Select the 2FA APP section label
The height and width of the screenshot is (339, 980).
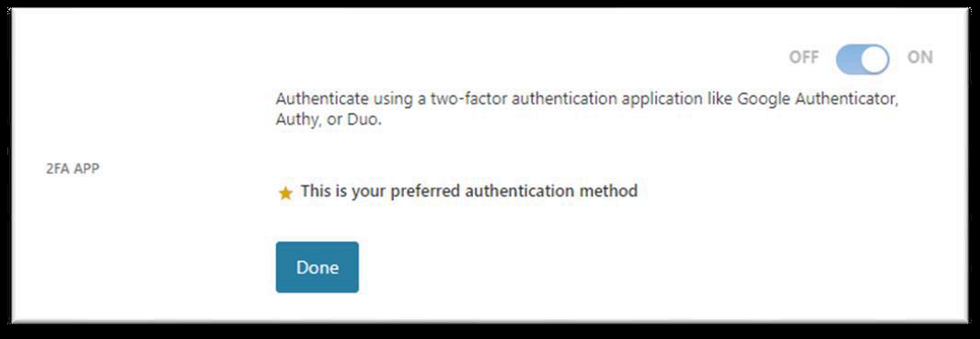click(x=73, y=169)
